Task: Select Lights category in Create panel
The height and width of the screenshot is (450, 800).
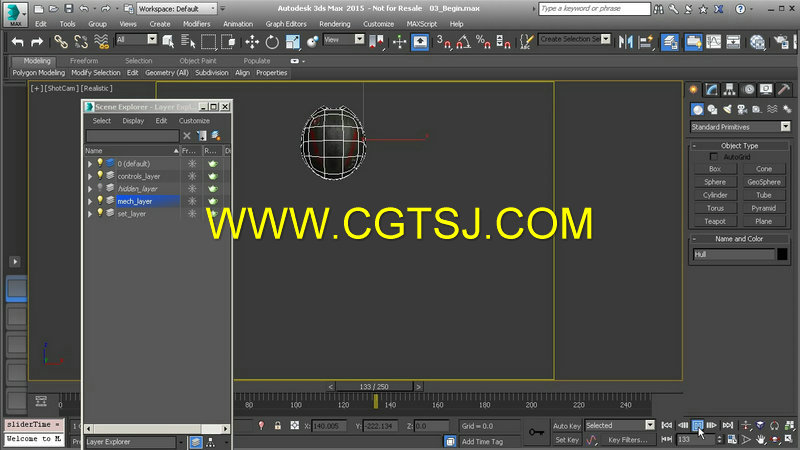Action: tap(727, 109)
